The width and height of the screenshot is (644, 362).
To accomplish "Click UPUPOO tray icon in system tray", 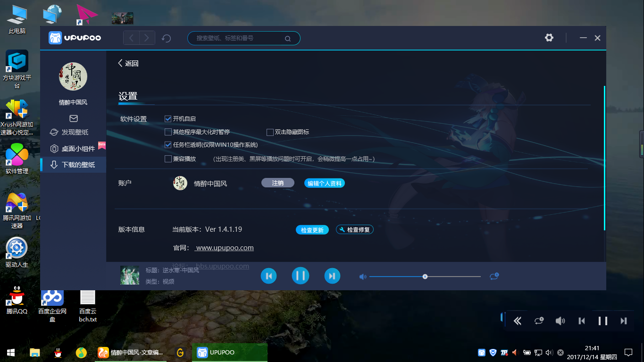I will point(482,353).
